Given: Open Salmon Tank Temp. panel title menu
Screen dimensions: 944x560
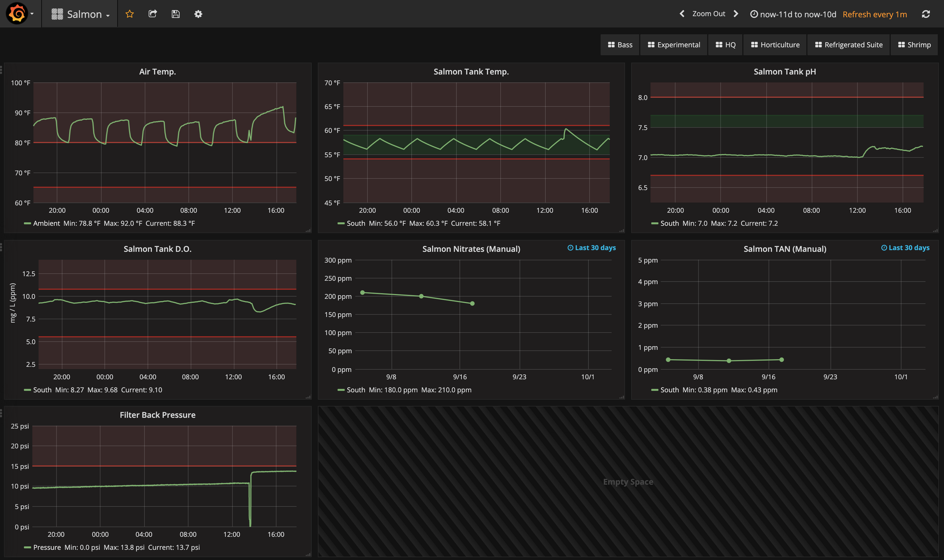Looking at the screenshot, I should coord(471,71).
